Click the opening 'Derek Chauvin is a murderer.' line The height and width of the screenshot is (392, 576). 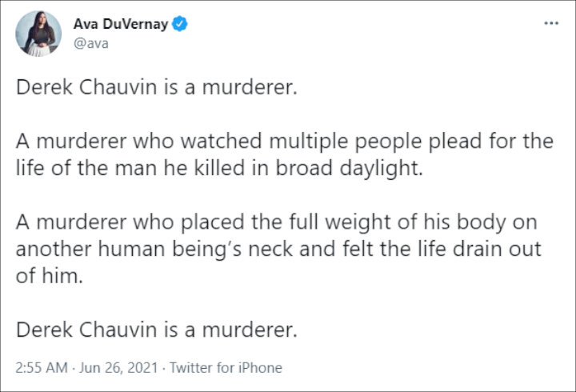tap(157, 87)
